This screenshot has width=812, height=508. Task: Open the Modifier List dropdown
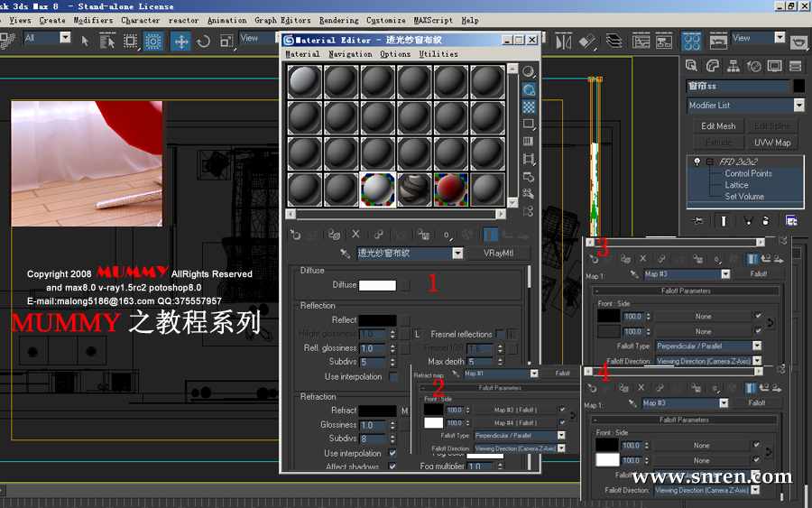point(799,106)
